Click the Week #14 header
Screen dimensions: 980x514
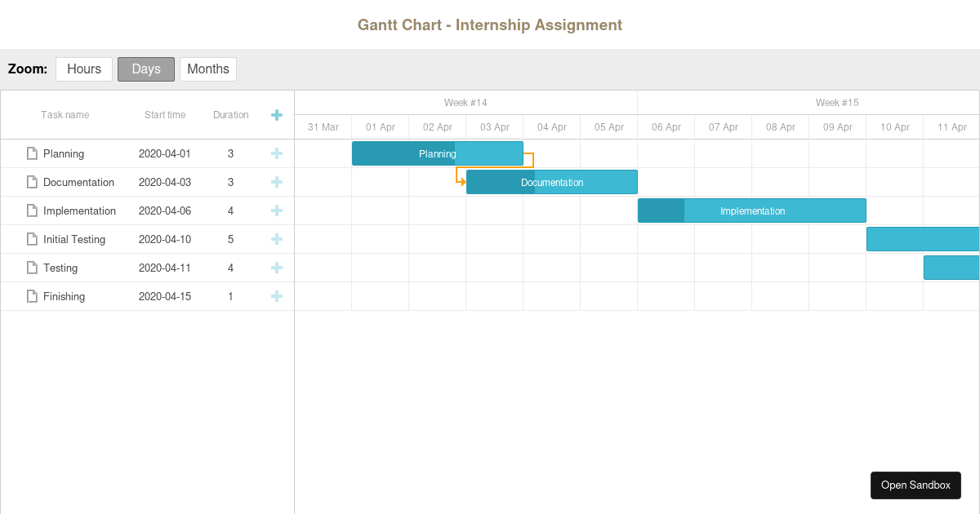tap(465, 102)
